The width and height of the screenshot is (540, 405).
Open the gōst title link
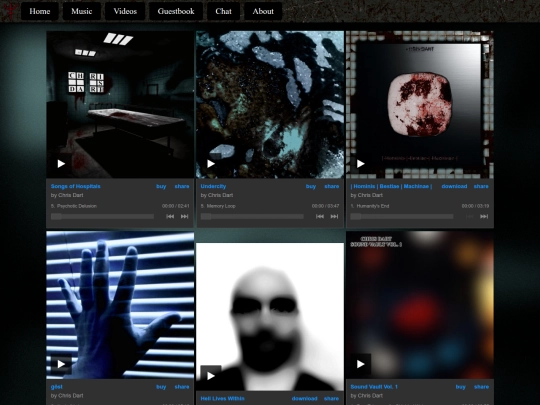[x=56, y=387]
